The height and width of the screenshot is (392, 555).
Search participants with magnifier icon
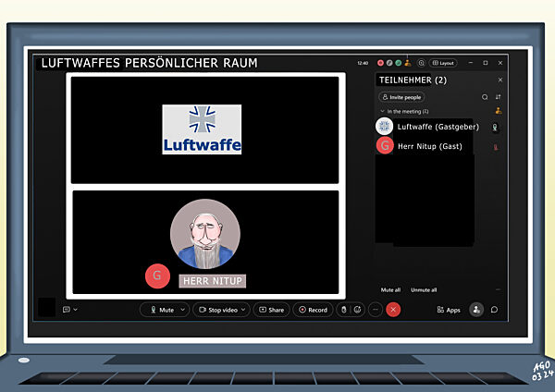pyautogui.click(x=484, y=96)
